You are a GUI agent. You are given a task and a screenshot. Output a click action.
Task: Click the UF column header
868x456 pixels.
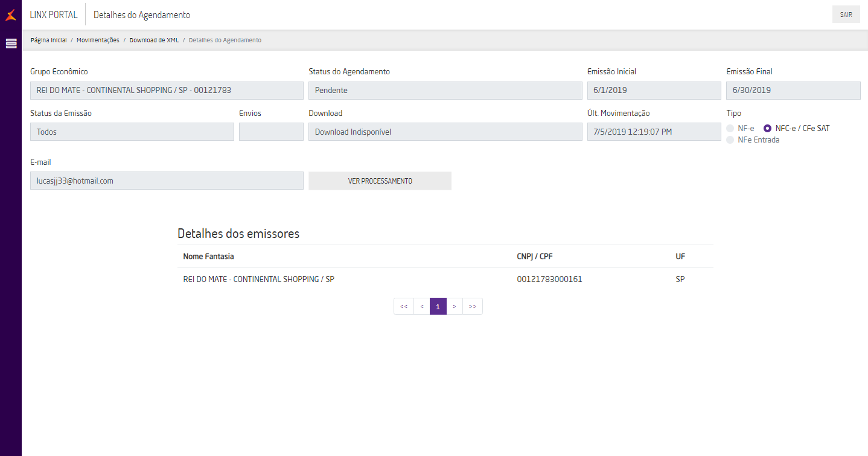pyautogui.click(x=680, y=257)
